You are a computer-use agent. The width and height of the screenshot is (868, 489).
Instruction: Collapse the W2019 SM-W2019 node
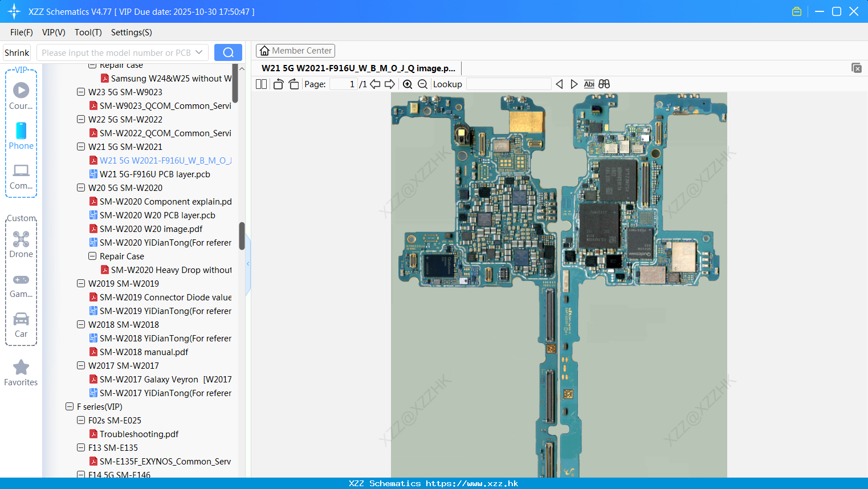coord(81,283)
